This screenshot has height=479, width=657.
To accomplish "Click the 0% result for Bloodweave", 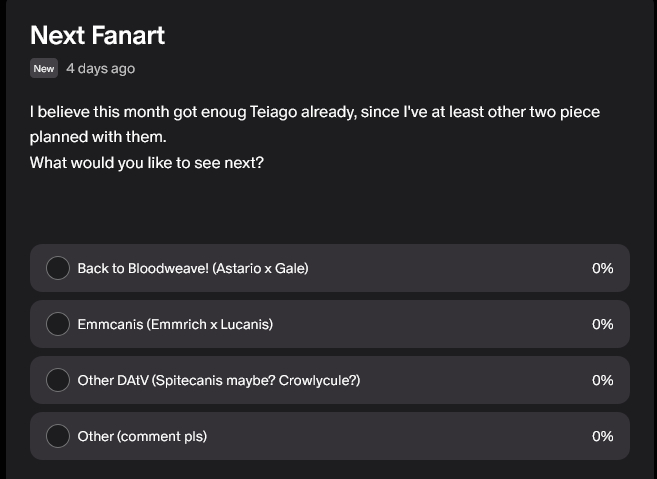I will tap(602, 268).
